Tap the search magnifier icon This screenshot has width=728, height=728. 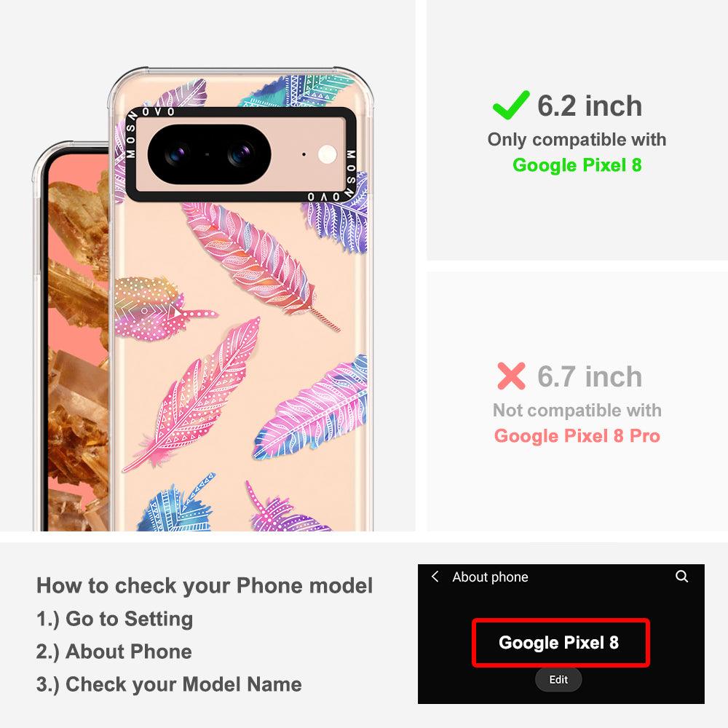[681, 577]
